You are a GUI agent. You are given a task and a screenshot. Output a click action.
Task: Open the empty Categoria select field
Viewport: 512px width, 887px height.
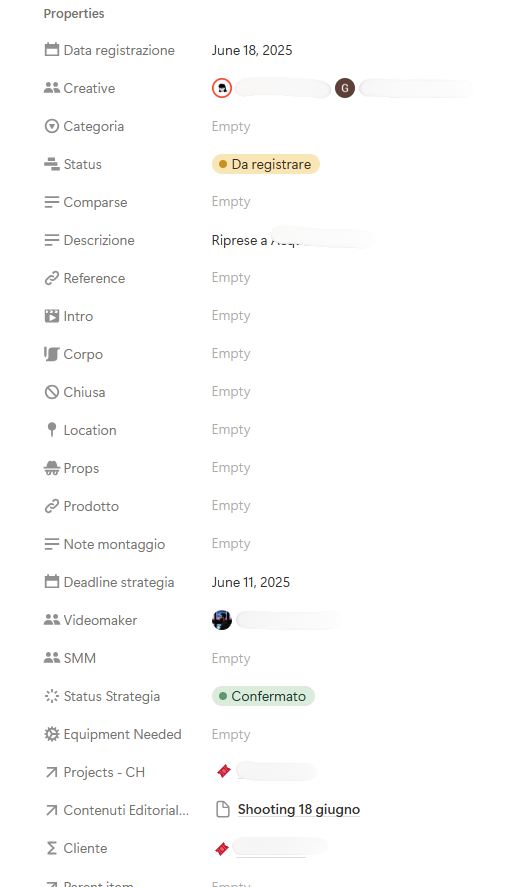231,126
